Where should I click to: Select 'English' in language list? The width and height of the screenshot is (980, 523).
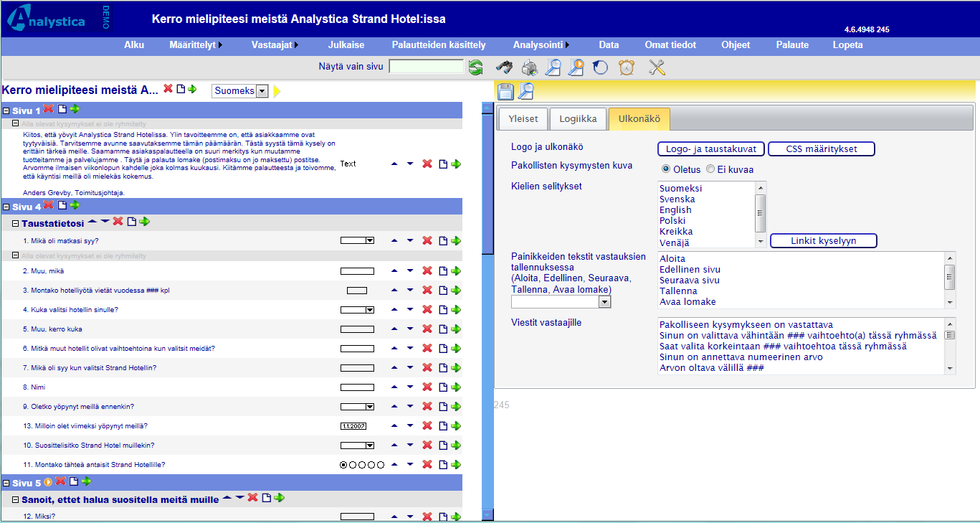click(675, 209)
